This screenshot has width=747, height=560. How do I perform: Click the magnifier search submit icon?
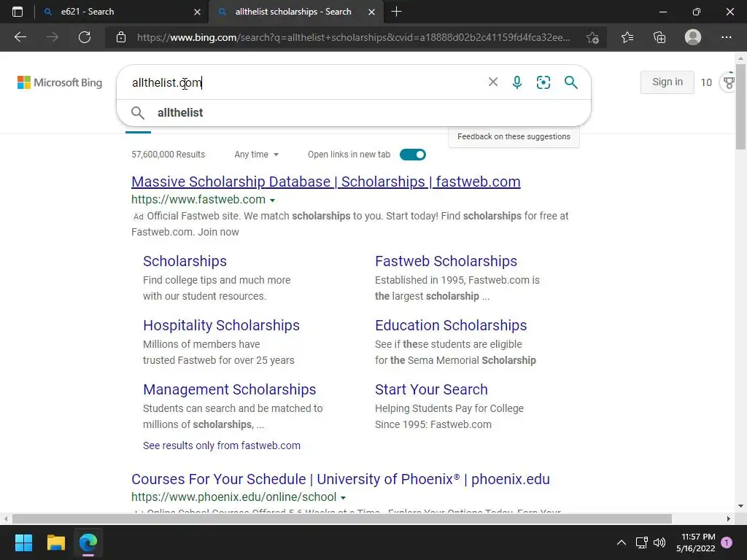click(x=571, y=82)
